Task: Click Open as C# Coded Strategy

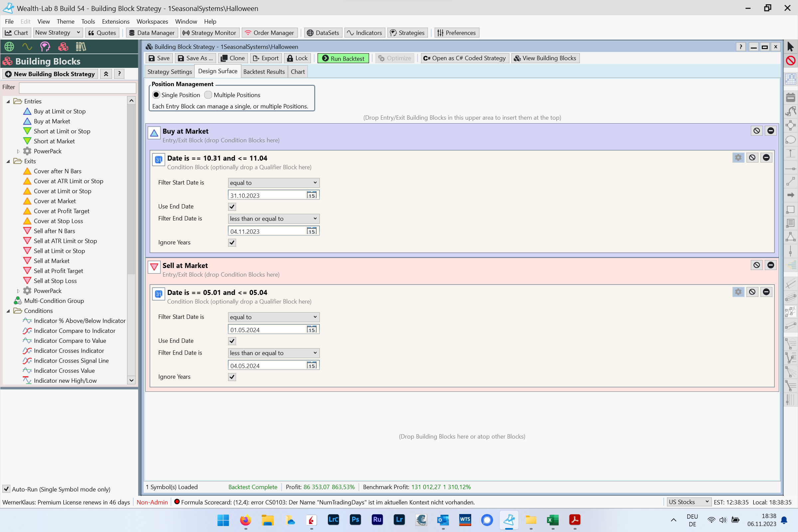Action: click(465, 59)
